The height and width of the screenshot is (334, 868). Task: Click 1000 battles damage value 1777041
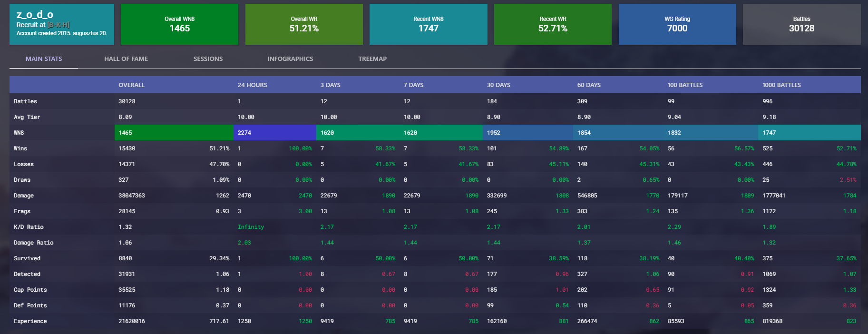[774, 196]
